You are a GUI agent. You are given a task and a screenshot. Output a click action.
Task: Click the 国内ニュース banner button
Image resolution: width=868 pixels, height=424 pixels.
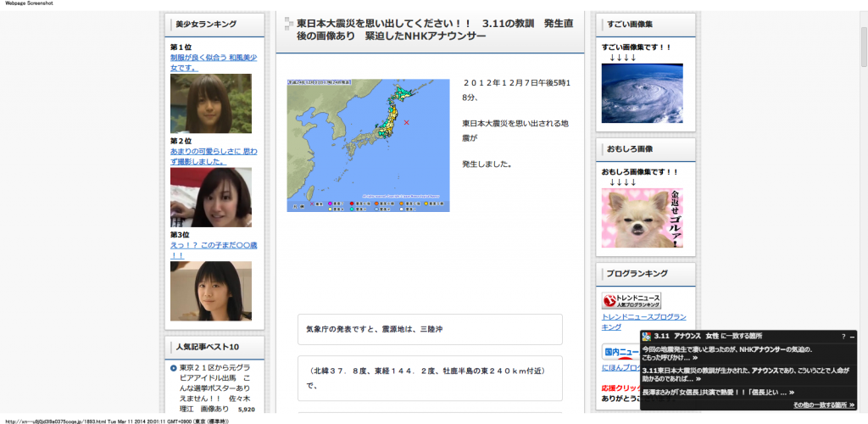click(x=620, y=351)
